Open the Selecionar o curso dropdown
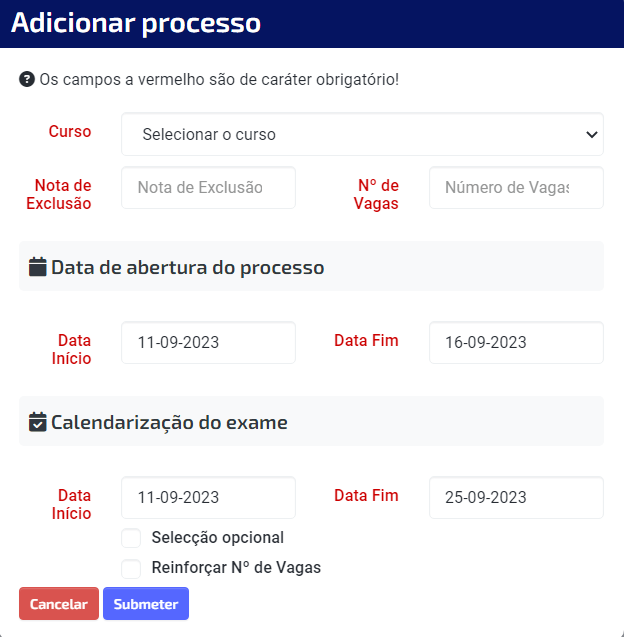The width and height of the screenshot is (624, 637). (x=362, y=134)
